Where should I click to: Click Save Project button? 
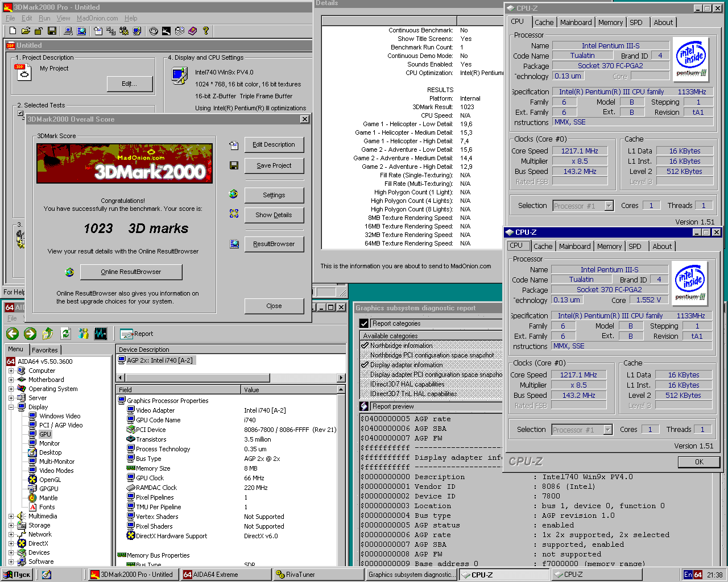pos(274,165)
